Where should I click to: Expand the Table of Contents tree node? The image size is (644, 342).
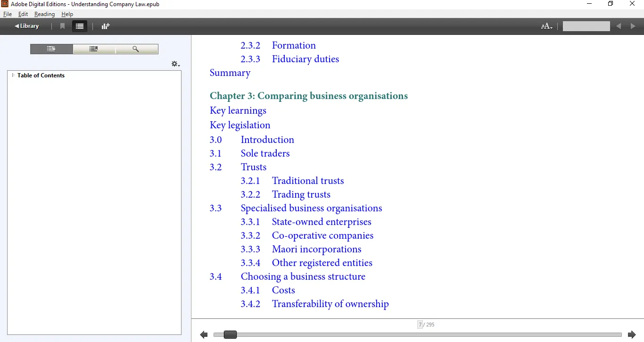13,75
